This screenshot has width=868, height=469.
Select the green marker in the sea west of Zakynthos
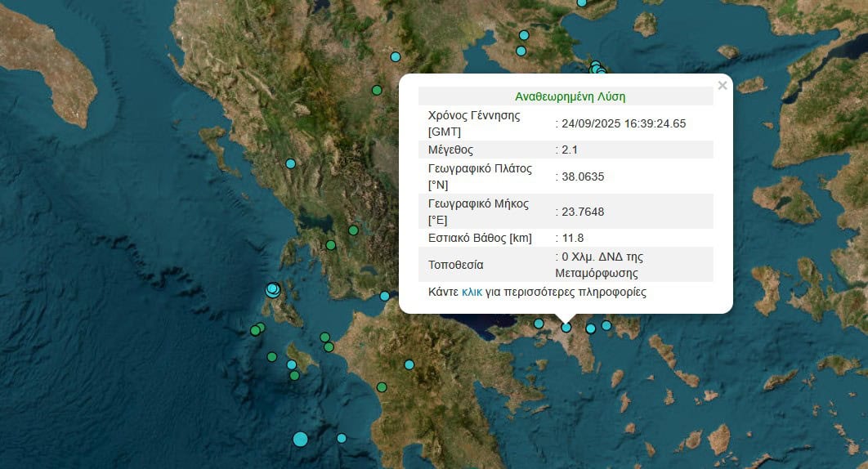click(x=271, y=356)
